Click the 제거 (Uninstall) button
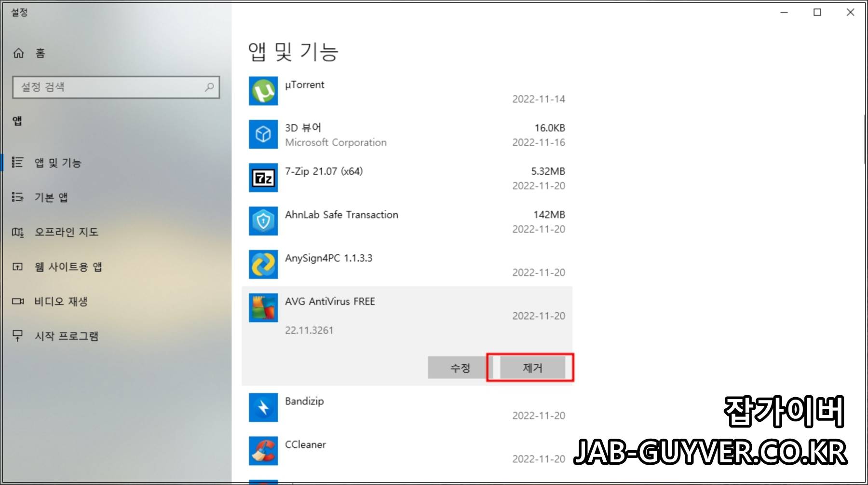868x485 pixels. [x=532, y=368]
